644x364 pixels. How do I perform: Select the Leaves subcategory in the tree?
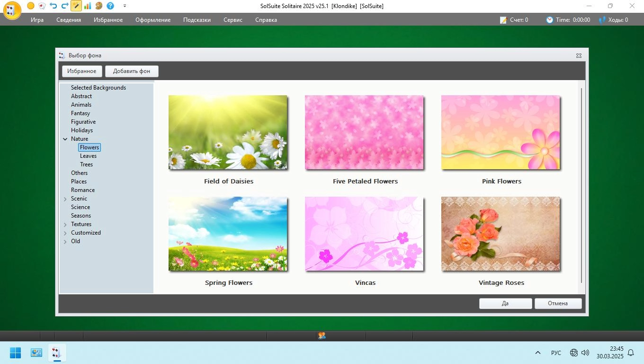tap(88, 156)
